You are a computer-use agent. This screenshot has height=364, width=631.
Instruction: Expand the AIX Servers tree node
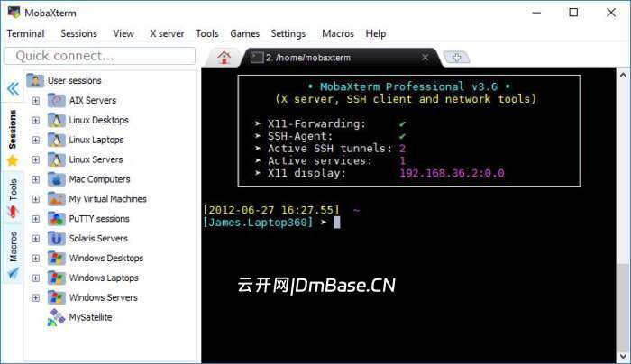coord(36,100)
